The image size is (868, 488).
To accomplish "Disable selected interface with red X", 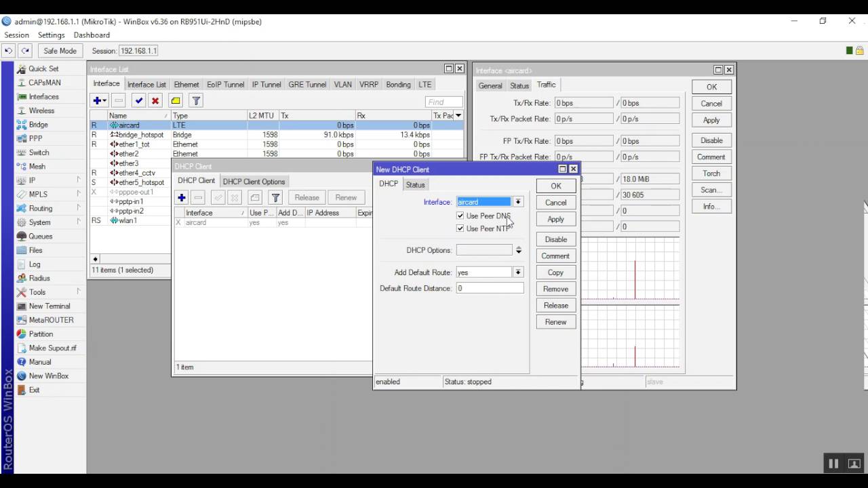I will coord(155,100).
